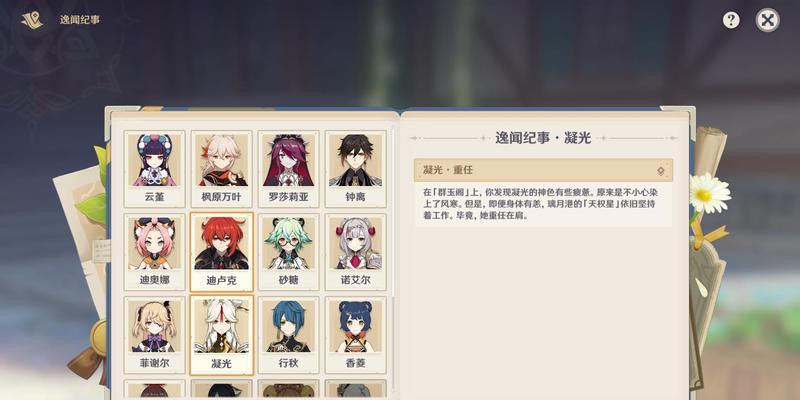The image size is (800, 400).
Task: Click the diamond marker icon on 凝光·重任
Action: (x=661, y=171)
